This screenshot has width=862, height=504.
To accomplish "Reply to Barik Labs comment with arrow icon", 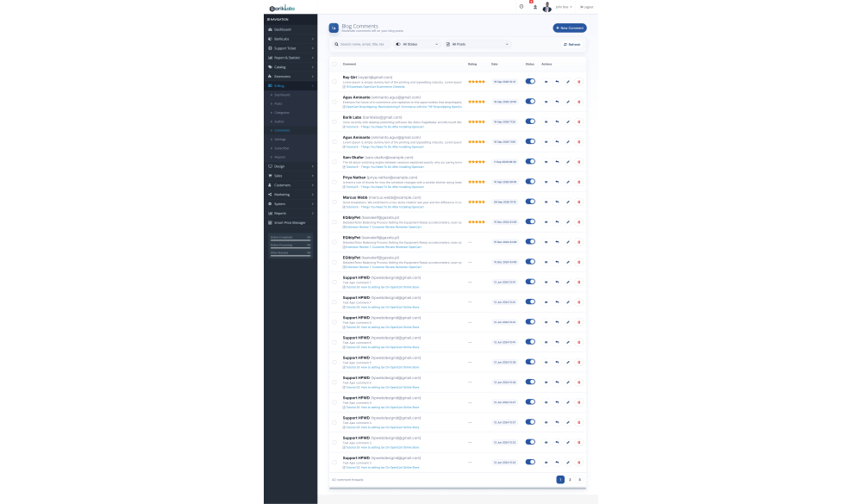I will (x=557, y=122).
